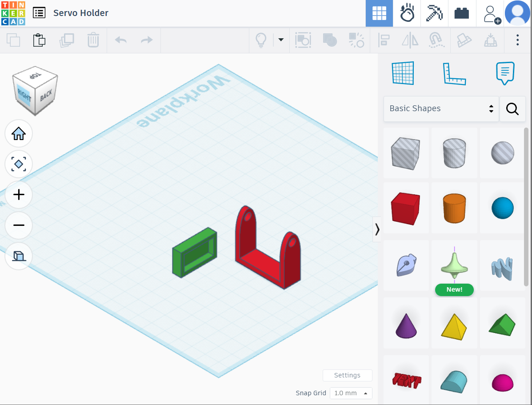Click the Ungroup shapes icon

coord(356,40)
